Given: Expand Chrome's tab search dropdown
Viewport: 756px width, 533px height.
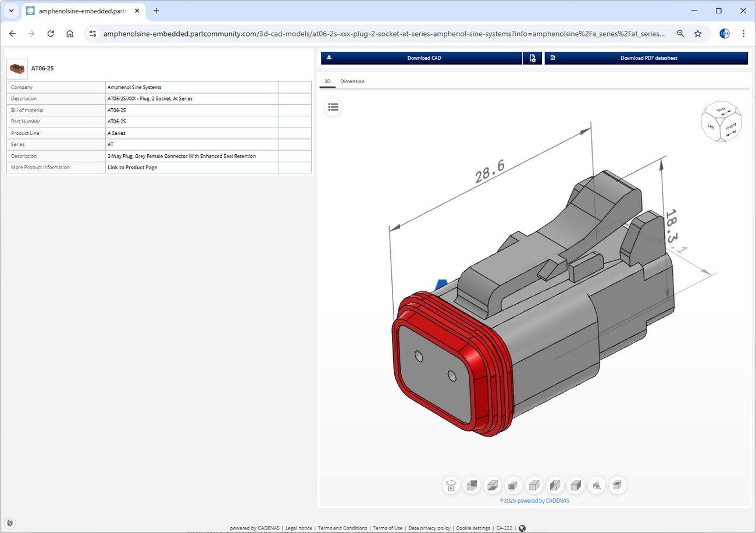Looking at the screenshot, I should 11,11.
